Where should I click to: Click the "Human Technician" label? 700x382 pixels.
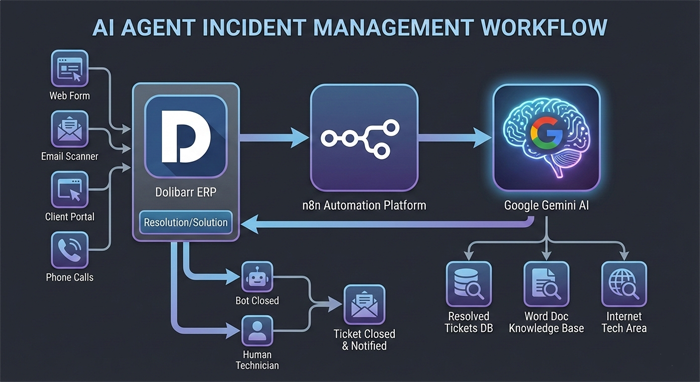pos(257,360)
